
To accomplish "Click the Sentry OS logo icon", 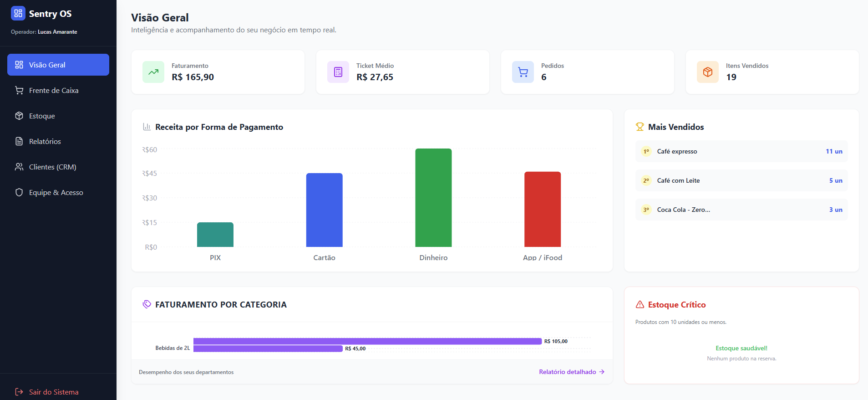I will (18, 13).
